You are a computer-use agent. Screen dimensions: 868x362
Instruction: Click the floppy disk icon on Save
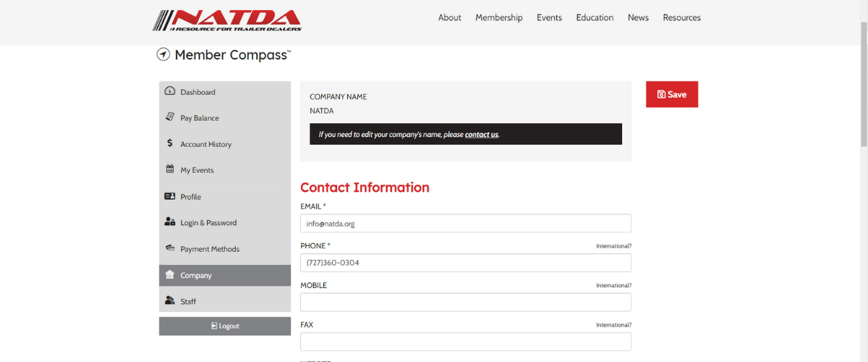661,94
